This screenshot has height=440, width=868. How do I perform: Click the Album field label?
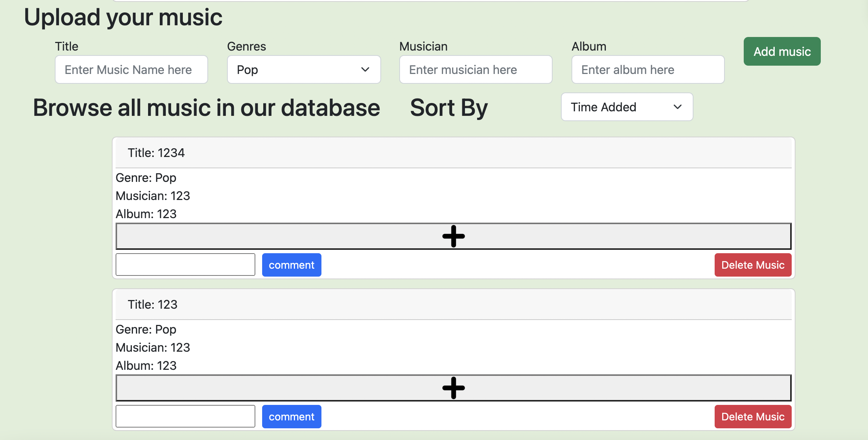click(588, 46)
